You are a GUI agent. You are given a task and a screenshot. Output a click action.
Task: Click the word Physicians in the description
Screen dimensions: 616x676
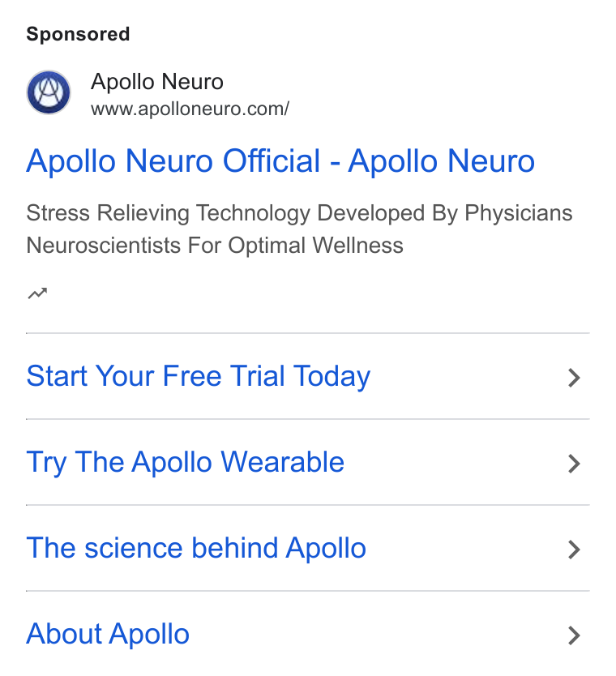[519, 213]
